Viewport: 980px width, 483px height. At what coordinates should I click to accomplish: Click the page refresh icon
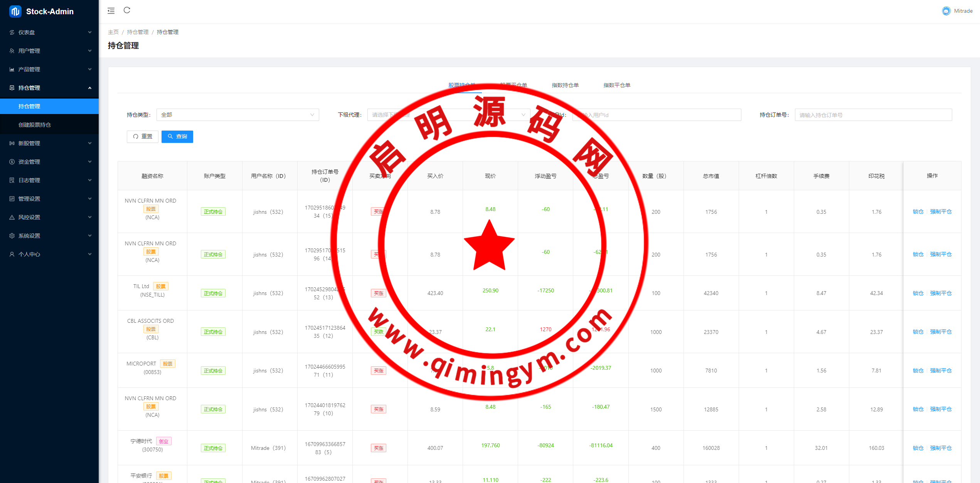point(127,10)
